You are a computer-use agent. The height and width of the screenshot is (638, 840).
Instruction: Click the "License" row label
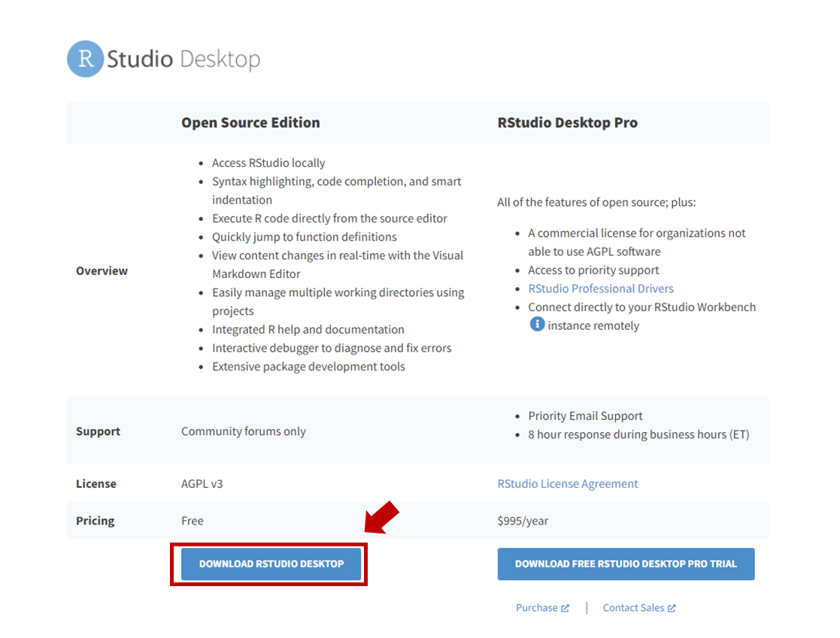pyautogui.click(x=96, y=484)
